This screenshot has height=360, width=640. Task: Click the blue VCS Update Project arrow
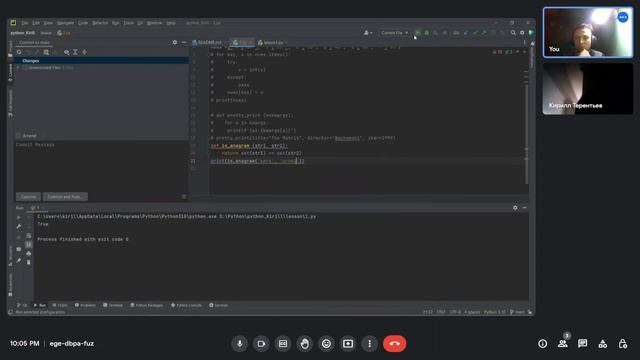tap(466, 33)
